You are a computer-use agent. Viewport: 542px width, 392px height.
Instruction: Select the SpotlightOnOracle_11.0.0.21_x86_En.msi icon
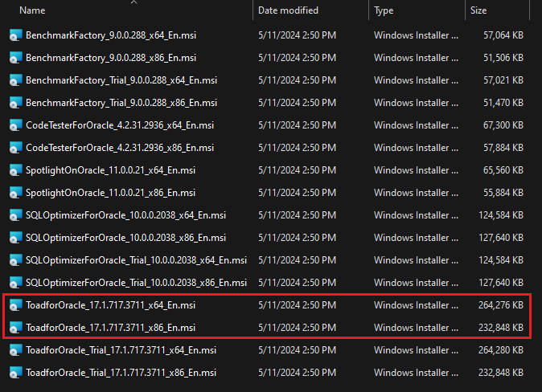coord(15,193)
